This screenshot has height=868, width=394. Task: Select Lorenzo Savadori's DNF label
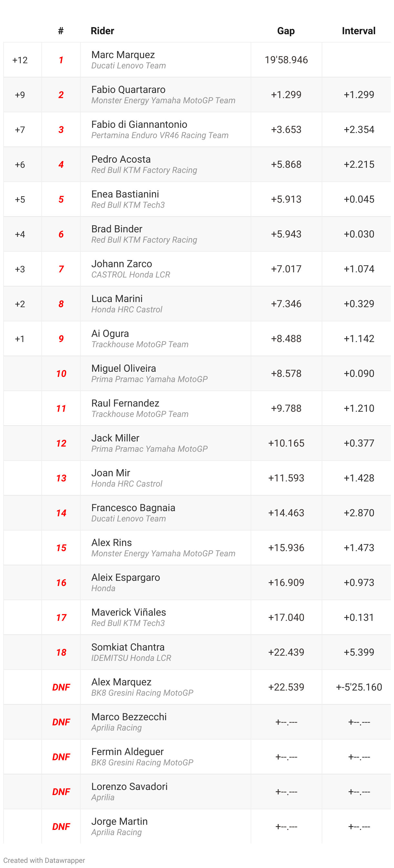pos(61,792)
